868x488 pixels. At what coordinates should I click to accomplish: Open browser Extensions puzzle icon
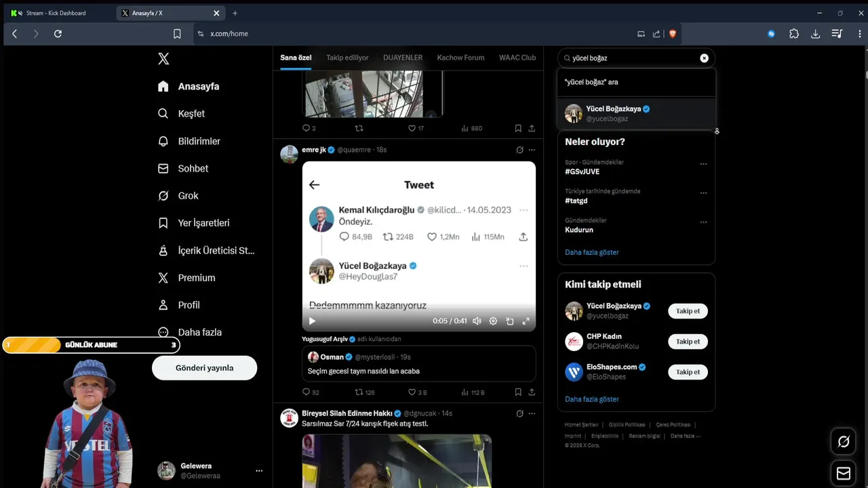[x=794, y=34]
